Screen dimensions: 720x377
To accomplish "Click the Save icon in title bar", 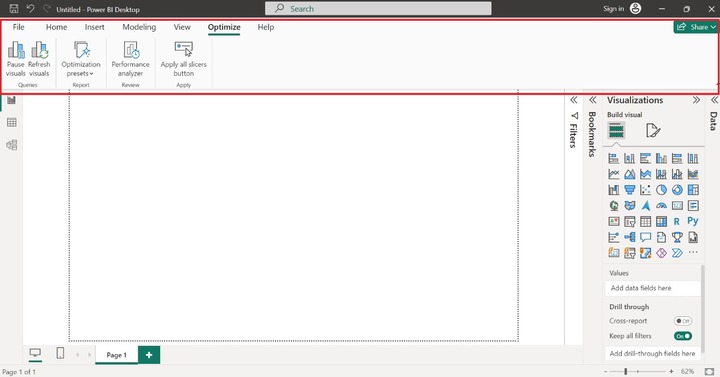I will click(14, 9).
